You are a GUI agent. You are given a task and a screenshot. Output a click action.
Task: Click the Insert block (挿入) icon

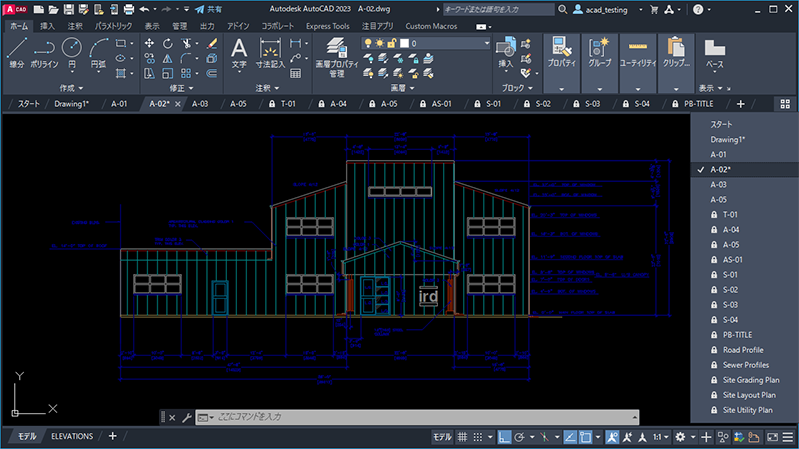click(x=505, y=53)
